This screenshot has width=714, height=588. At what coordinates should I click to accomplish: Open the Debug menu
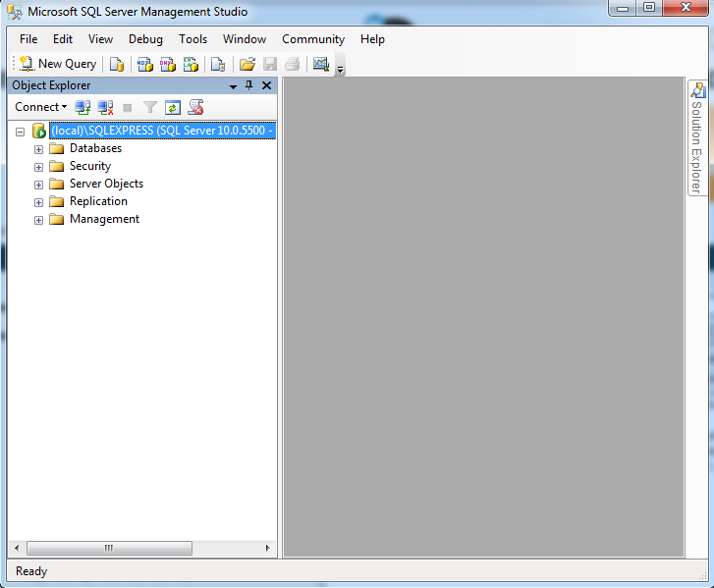click(145, 39)
